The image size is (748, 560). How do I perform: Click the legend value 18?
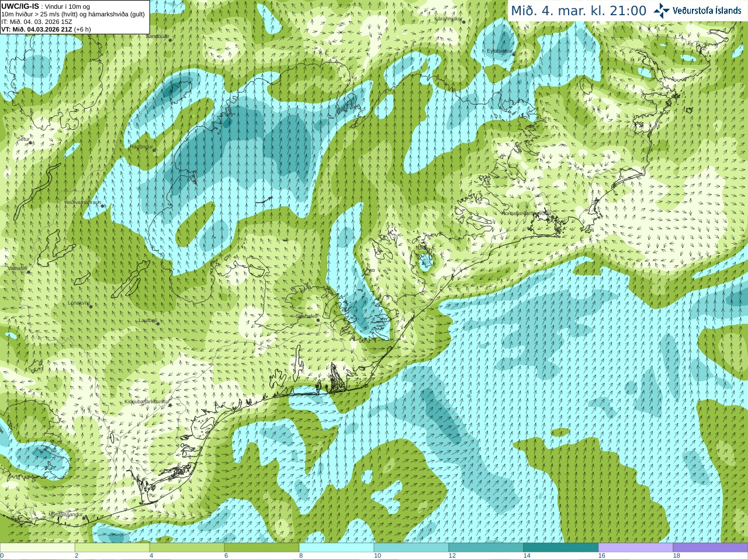coord(677,556)
